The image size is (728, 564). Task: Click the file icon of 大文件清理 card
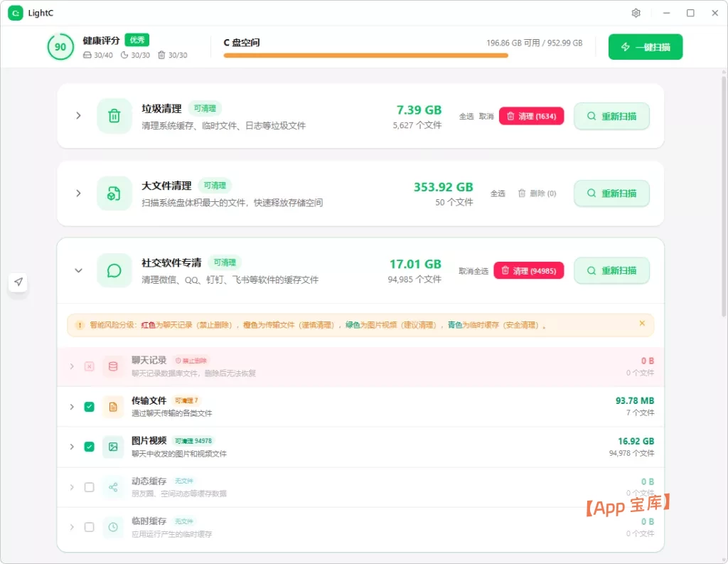[114, 193]
